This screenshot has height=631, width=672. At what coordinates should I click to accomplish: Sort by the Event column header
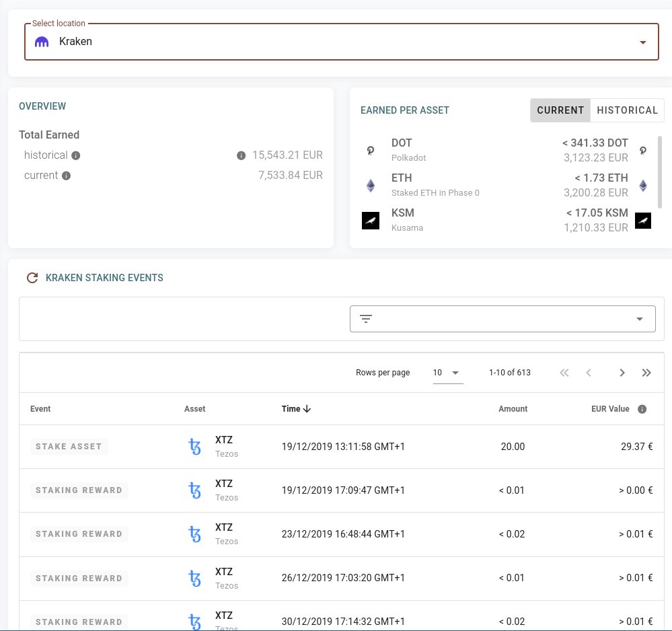[40, 409]
